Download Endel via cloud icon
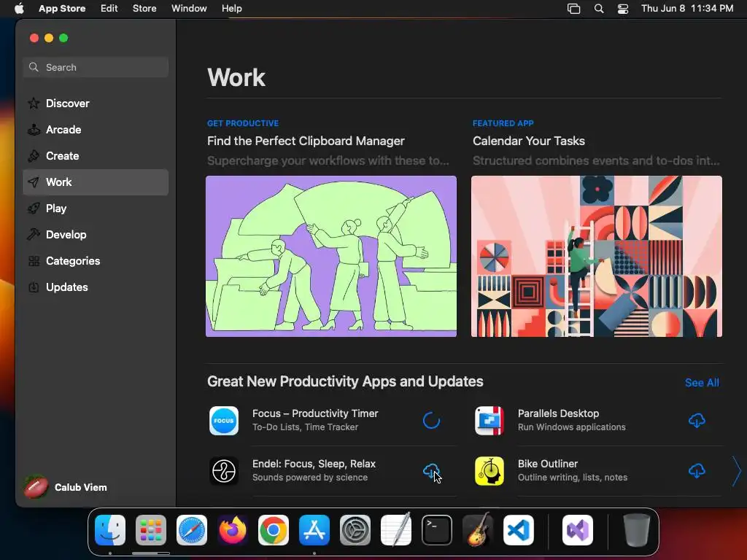Image resolution: width=747 pixels, height=560 pixels. [431, 471]
